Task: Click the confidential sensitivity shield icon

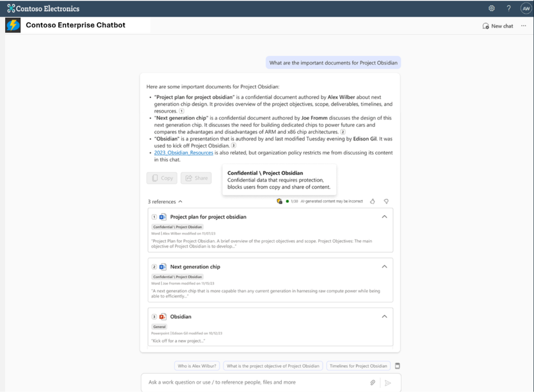Action: pos(279,201)
